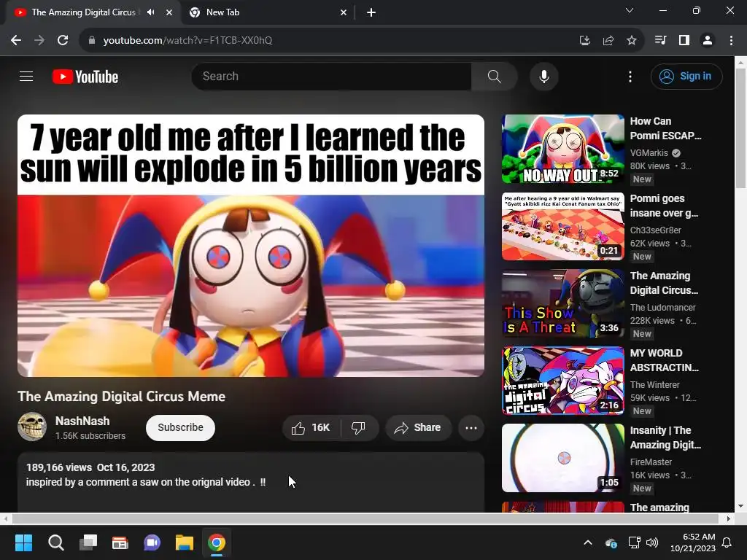Open Insanity FireMaster video thumbnail
This screenshot has height=560, width=747.
pyautogui.click(x=562, y=458)
